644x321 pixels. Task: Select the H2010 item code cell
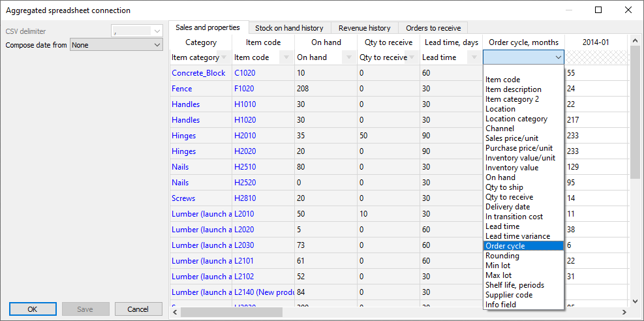coord(245,136)
